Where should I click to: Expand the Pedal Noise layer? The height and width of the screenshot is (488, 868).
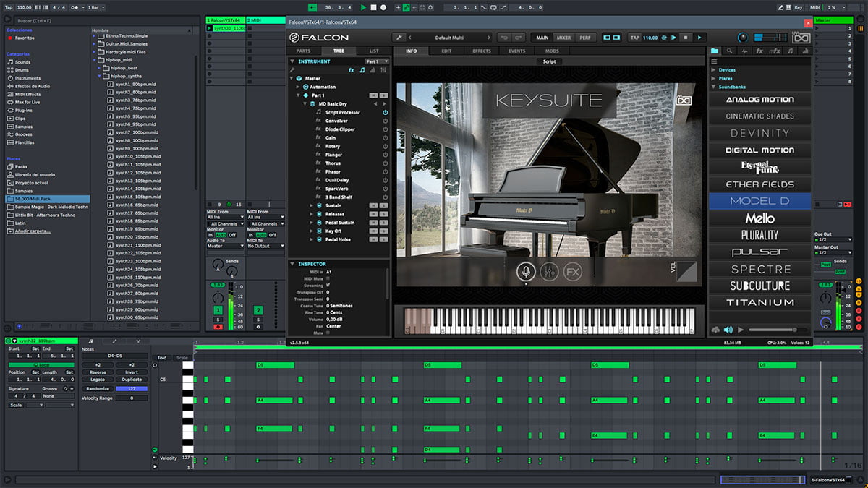[311, 239]
